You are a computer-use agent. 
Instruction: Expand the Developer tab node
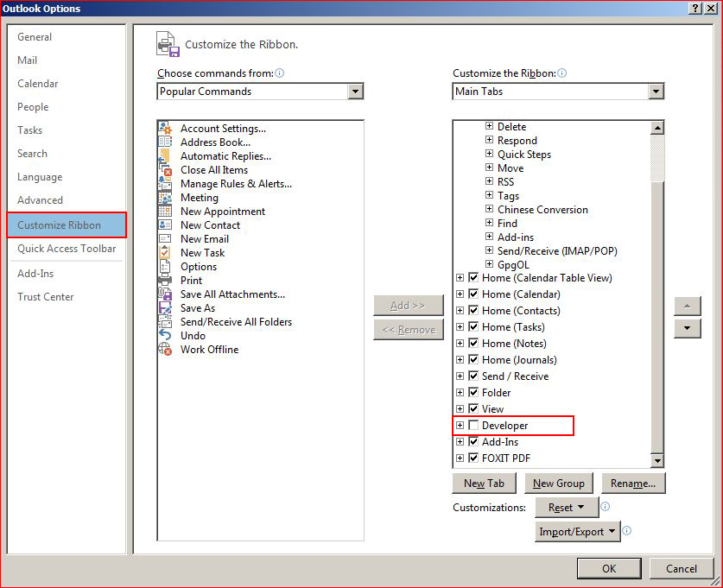click(460, 425)
